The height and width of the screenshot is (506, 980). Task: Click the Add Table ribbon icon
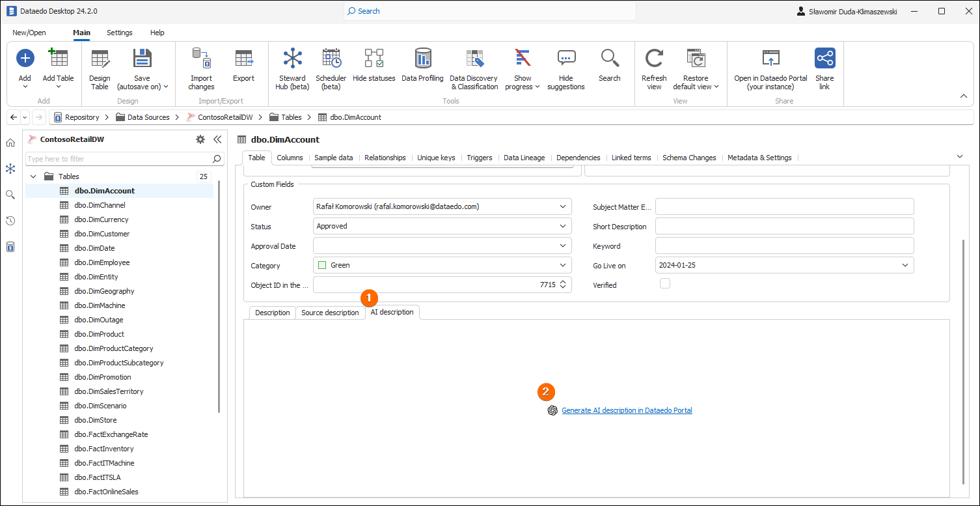pyautogui.click(x=58, y=58)
